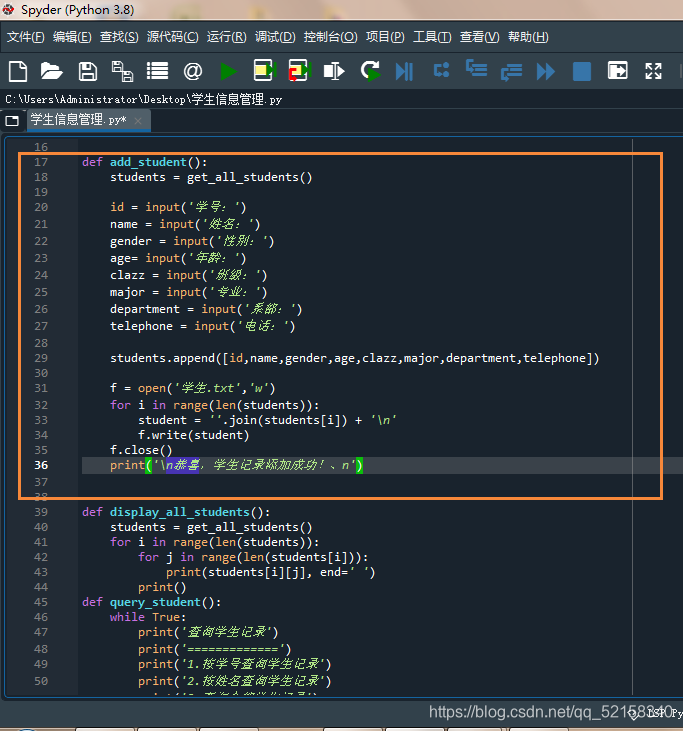
Task: Open the file list (outline) icon
Action: click(x=158, y=71)
